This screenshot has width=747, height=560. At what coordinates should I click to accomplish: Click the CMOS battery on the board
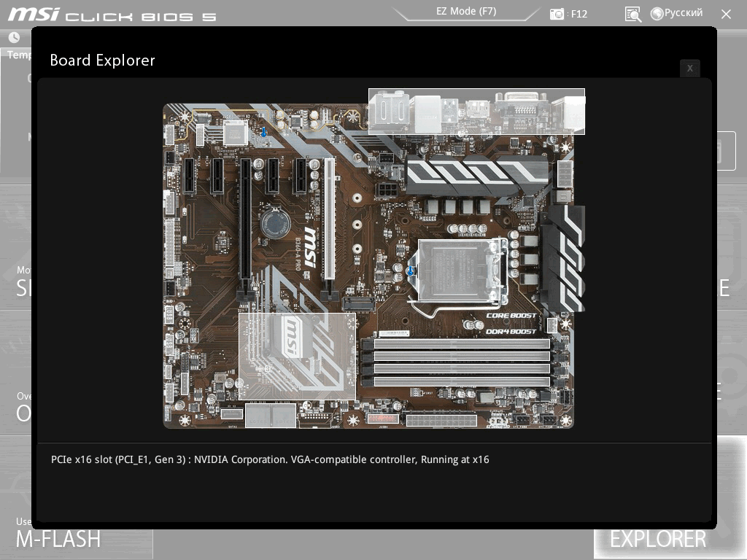pyautogui.click(x=275, y=223)
